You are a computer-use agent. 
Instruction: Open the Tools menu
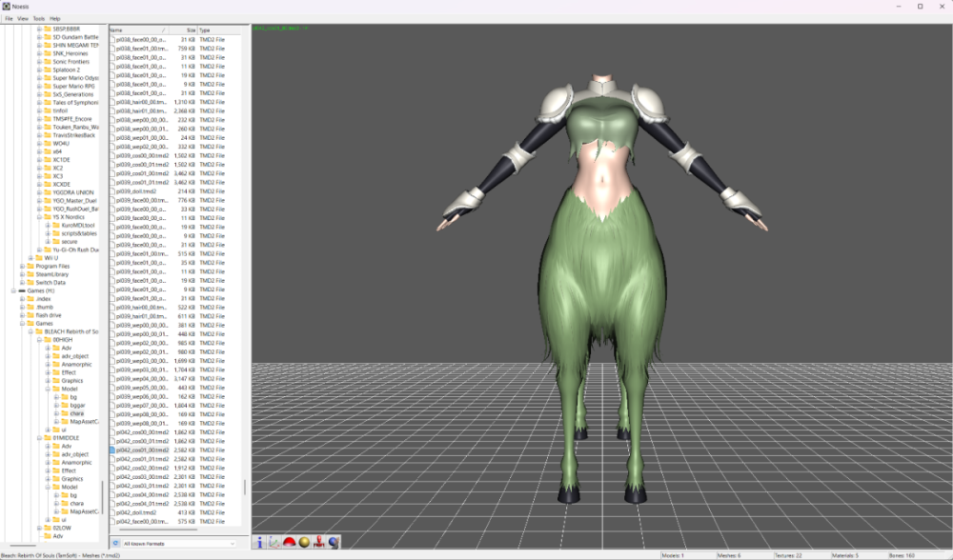pos(37,17)
